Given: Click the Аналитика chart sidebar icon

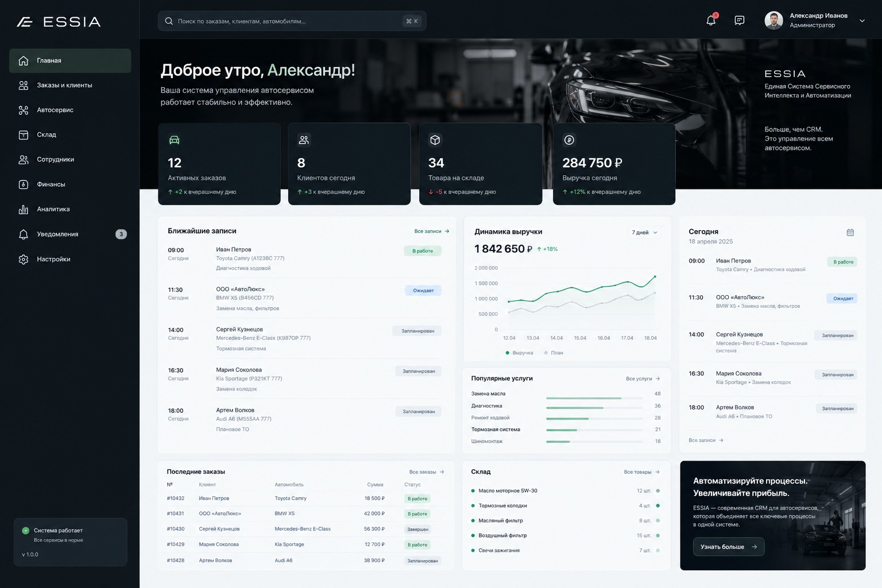Looking at the screenshot, I should [24, 210].
